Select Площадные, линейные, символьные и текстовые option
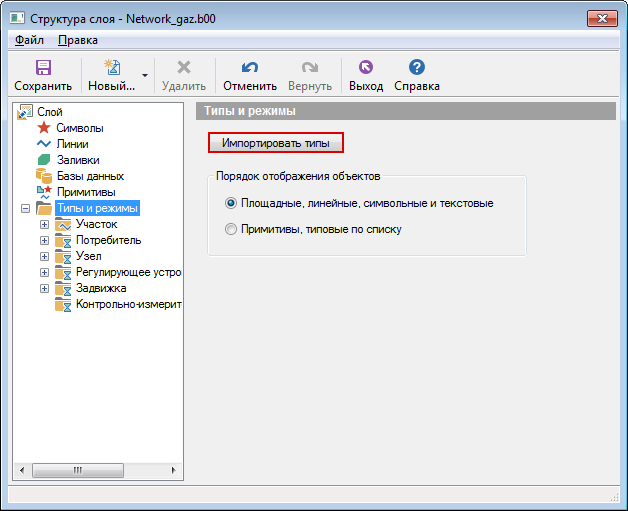 (x=231, y=203)
